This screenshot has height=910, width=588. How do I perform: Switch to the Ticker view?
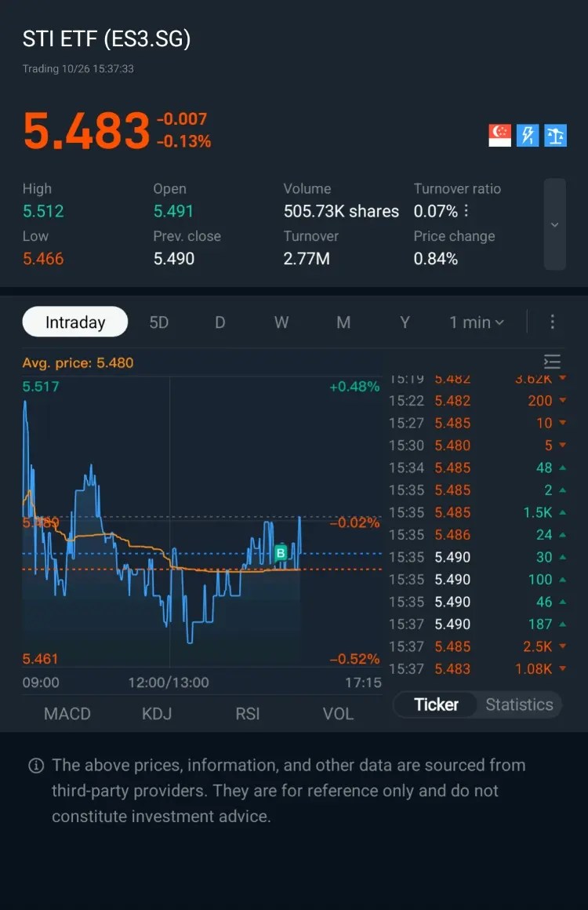436,704
